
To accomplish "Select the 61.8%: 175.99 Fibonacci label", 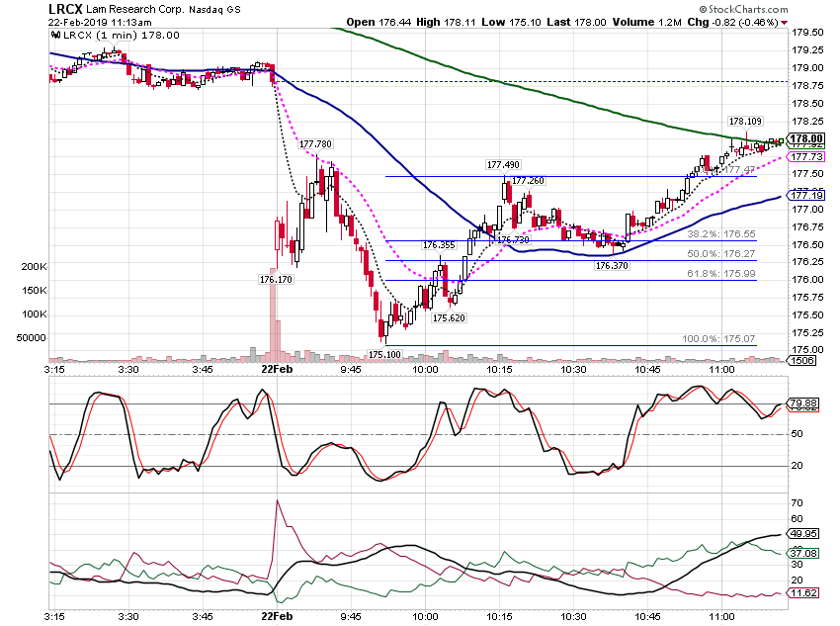I will coord(721,273).
